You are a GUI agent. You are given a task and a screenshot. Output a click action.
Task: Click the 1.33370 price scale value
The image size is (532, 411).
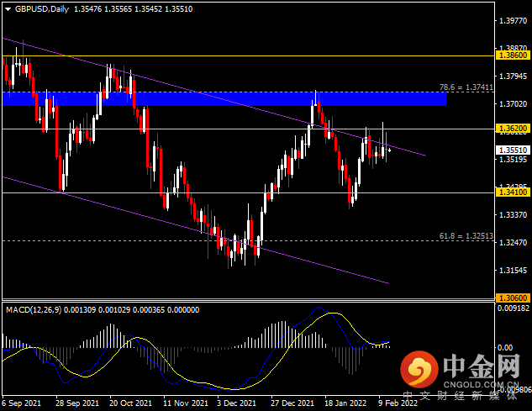pyautogui.click(x=513, y=215)
